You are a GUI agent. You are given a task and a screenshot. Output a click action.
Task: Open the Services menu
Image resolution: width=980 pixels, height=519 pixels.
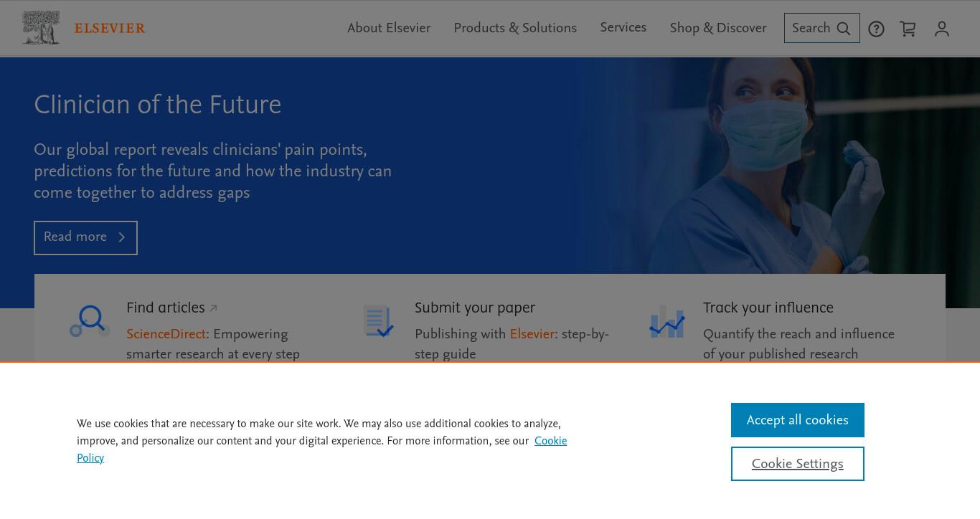click(623, 27)
